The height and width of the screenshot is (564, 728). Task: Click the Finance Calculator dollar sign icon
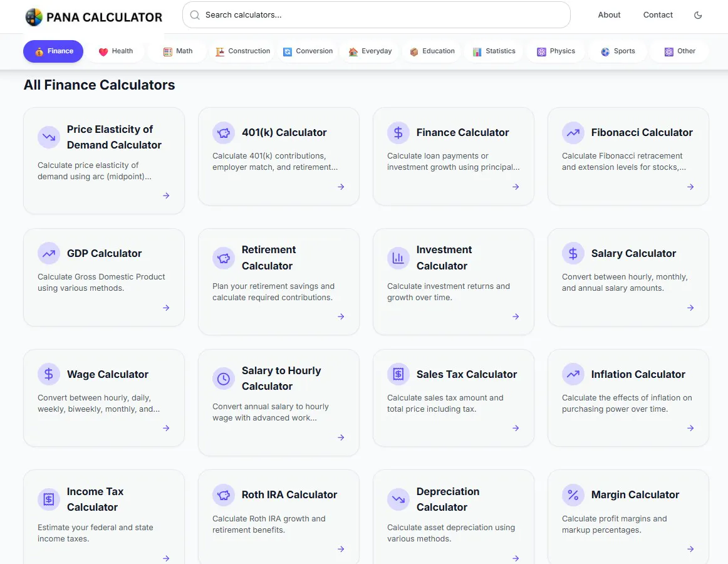point(398,133)
